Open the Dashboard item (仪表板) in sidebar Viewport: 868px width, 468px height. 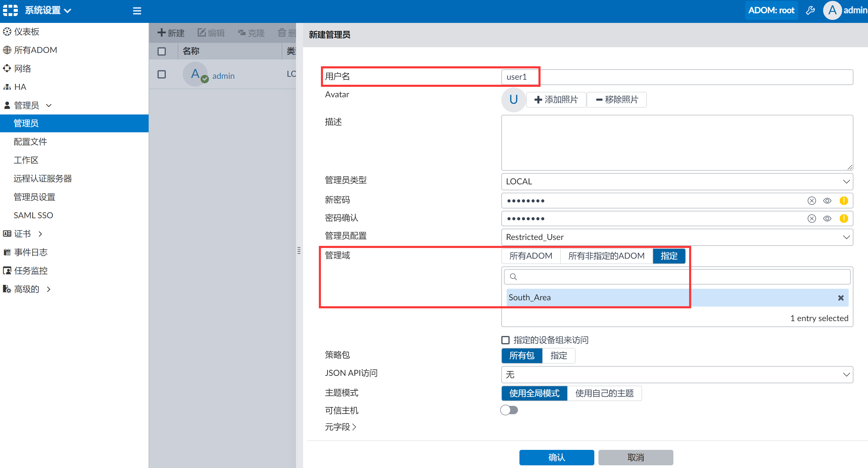[x=26, y=32]
